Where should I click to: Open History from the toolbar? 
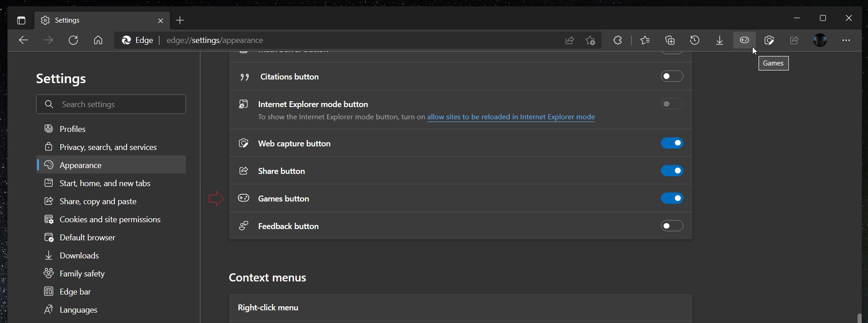pyautogui.click(x=695, y=40)
